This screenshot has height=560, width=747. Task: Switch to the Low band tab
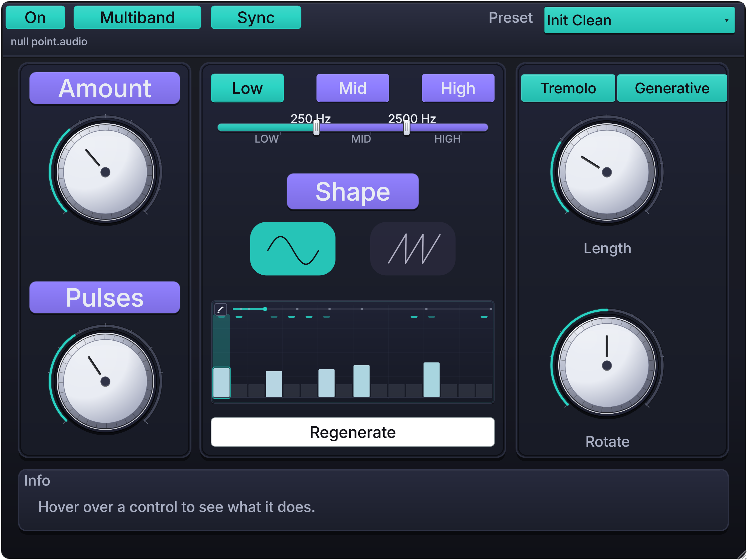[247, 88]
